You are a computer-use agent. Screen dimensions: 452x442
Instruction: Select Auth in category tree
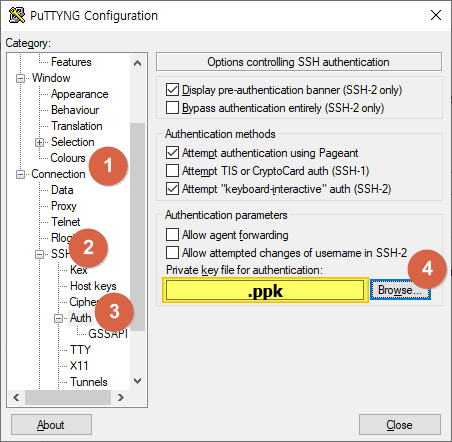[x=81, y=318]
